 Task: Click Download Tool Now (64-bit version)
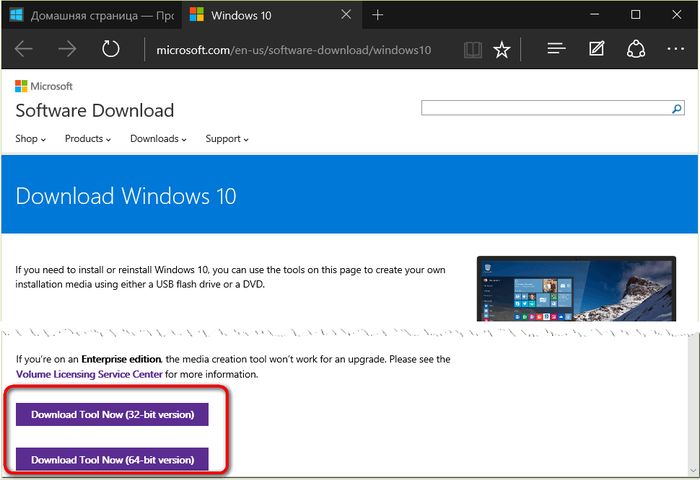112,460
